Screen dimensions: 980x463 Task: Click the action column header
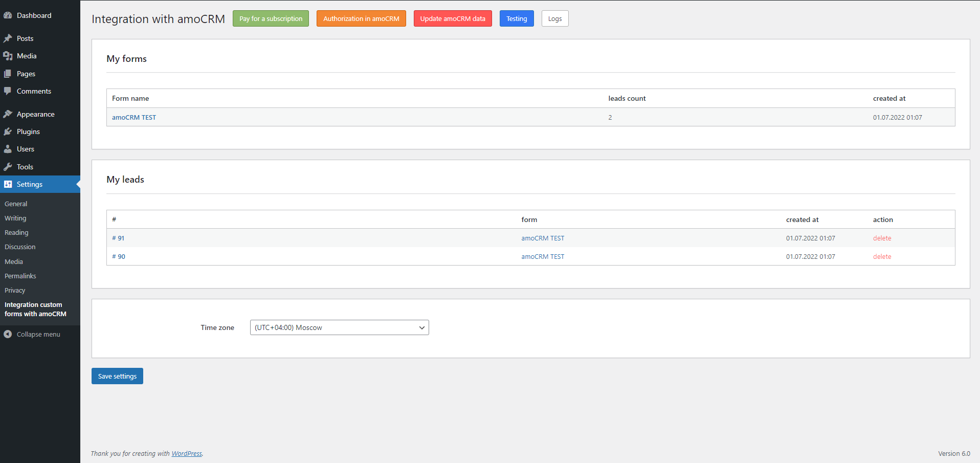tap(883, 219)
